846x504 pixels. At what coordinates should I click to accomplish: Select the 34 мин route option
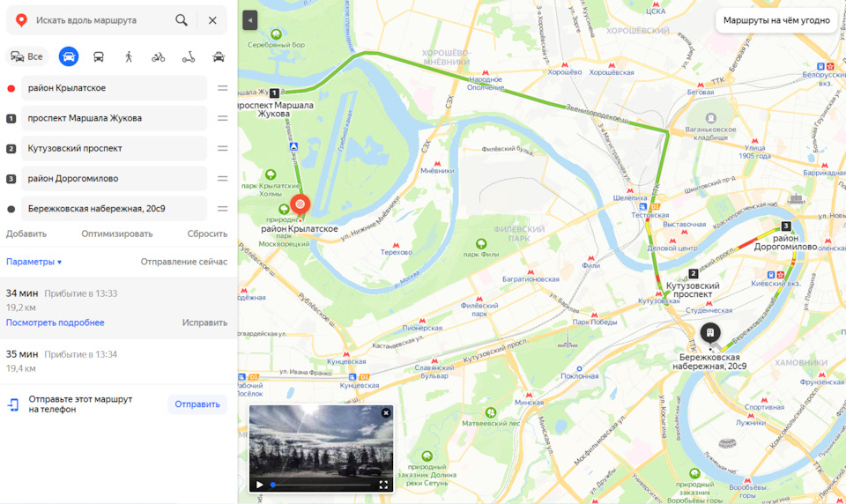tap(119, 308)
